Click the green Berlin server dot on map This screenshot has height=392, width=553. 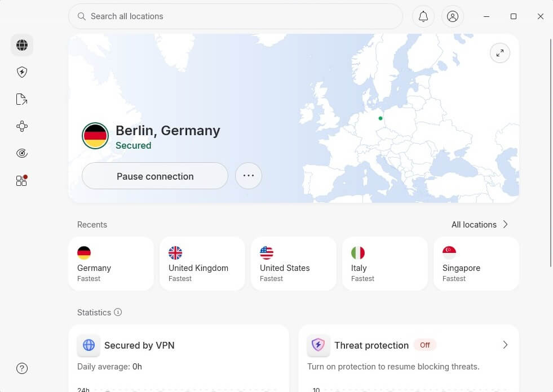click(x=381, y=118)
